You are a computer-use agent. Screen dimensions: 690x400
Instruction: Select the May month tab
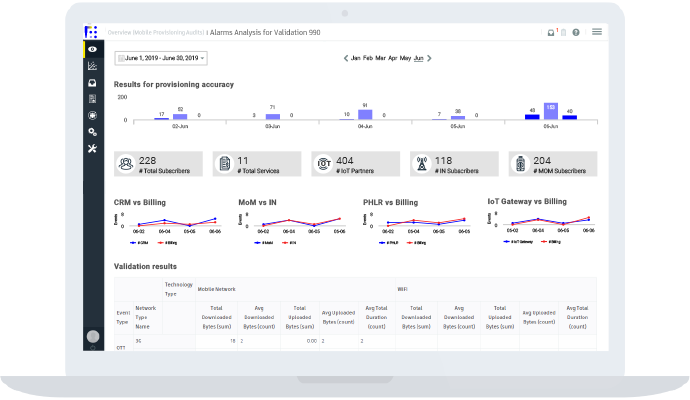point(405,58)
